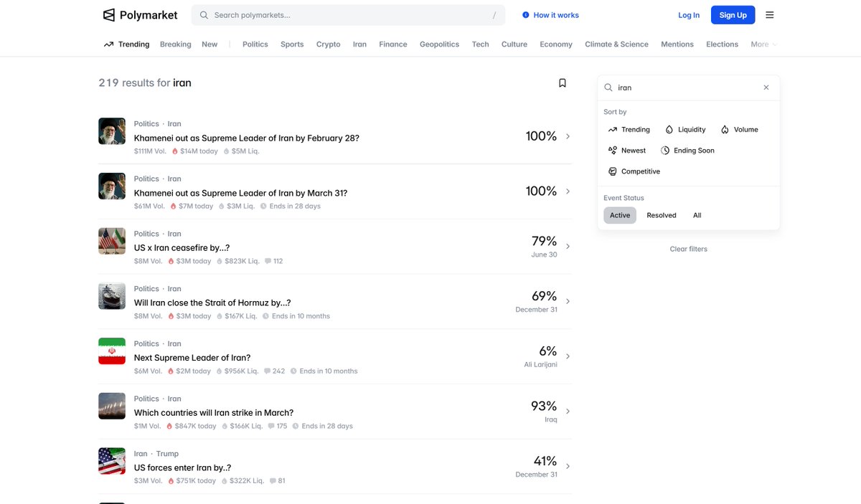
Task: Open the hamburger menu icon
Action: coord(770,15)
